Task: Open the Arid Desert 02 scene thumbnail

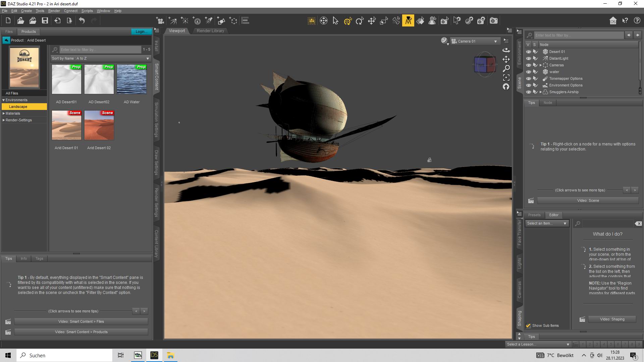Action: coord(99,126)
